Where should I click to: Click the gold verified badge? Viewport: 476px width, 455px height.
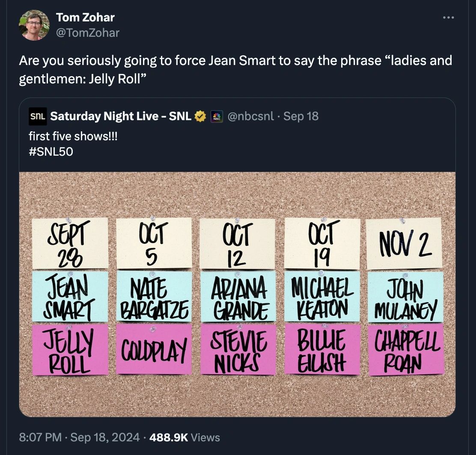pyautogui.click(x=200, y=116)
